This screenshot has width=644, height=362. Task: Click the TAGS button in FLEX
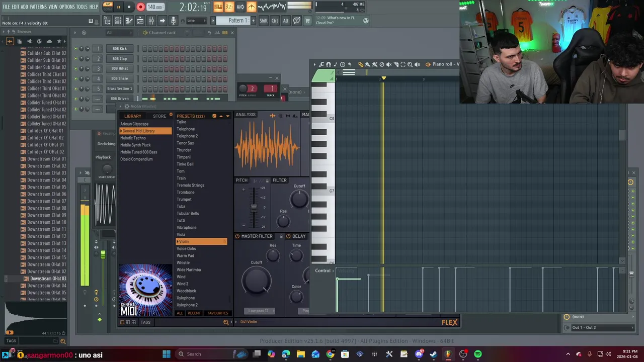(x=145, y=322)
